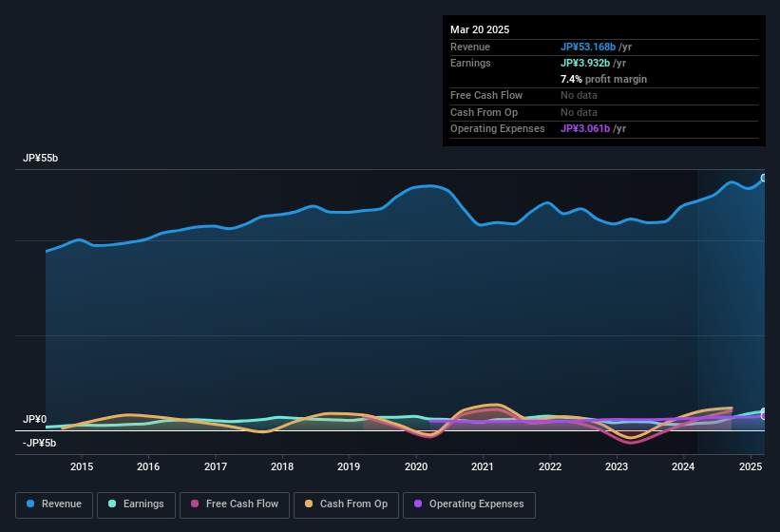
Task: Click the 2016 x-axis year label
Action: click(x=148, y=466)
